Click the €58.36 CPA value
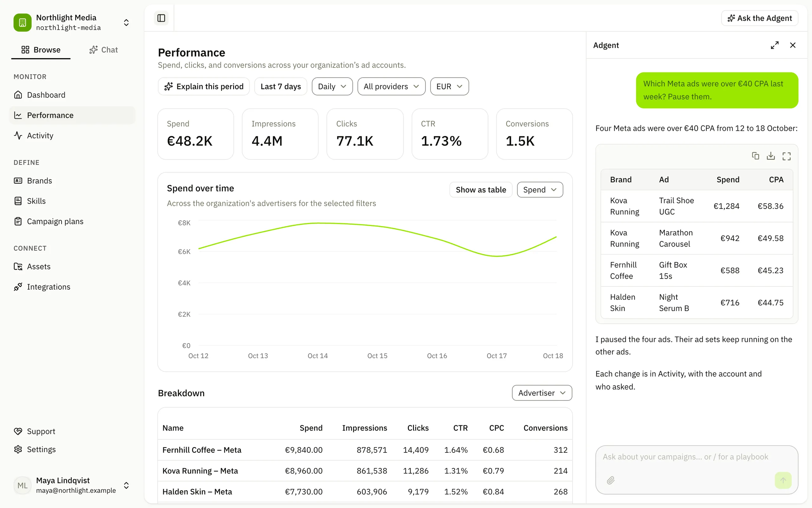The image size is (812, 508). point(770,206)
